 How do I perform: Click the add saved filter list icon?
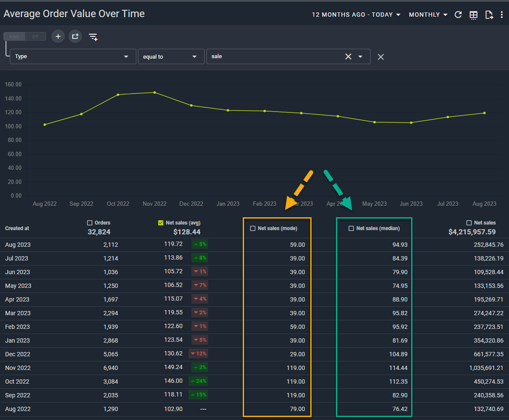click(93, 37)
